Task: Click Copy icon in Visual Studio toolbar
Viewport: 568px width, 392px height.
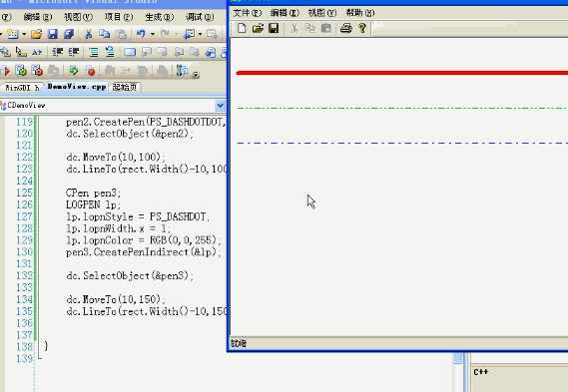Action: point(105,34)
